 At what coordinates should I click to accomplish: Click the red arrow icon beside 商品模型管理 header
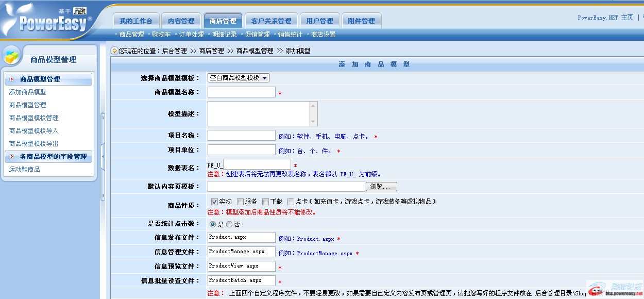point(11,79)
